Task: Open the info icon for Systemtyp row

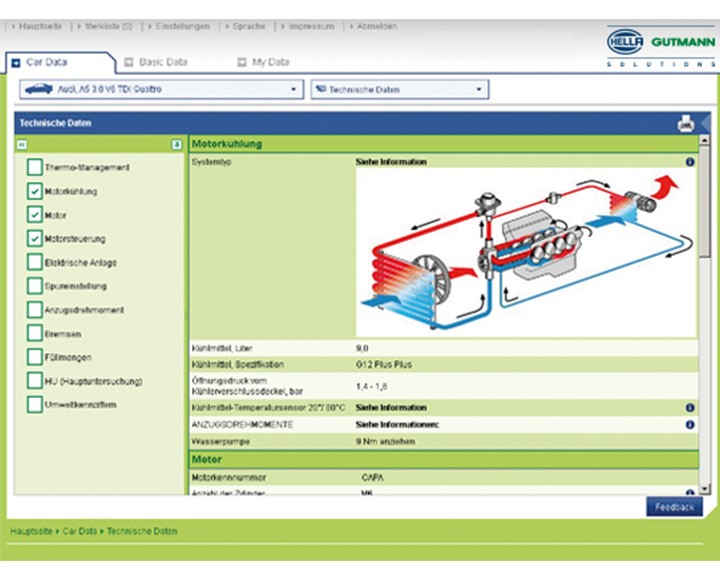Action: [x=690, y=162]
